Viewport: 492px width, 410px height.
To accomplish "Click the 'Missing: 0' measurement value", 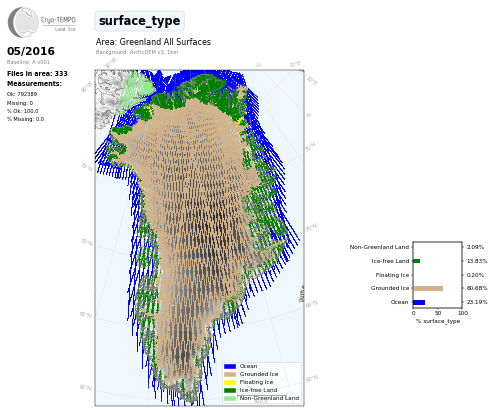I will click(x=20, y=103).
